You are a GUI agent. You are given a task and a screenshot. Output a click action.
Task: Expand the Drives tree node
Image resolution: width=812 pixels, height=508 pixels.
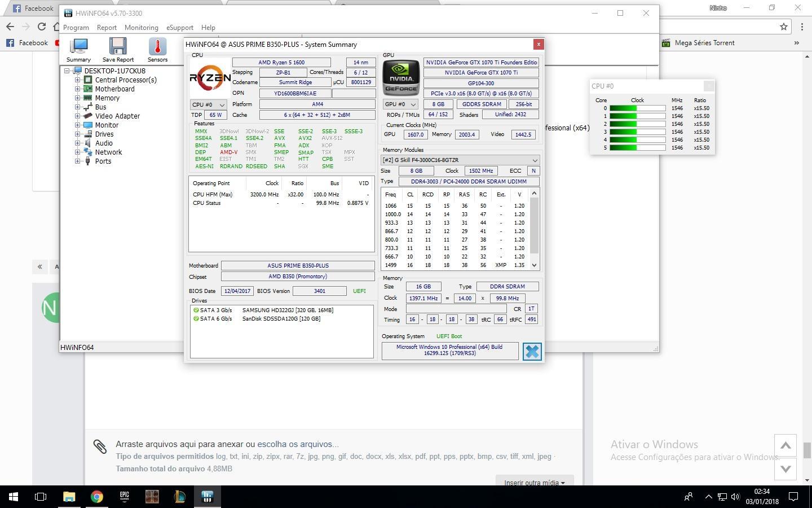77,134
